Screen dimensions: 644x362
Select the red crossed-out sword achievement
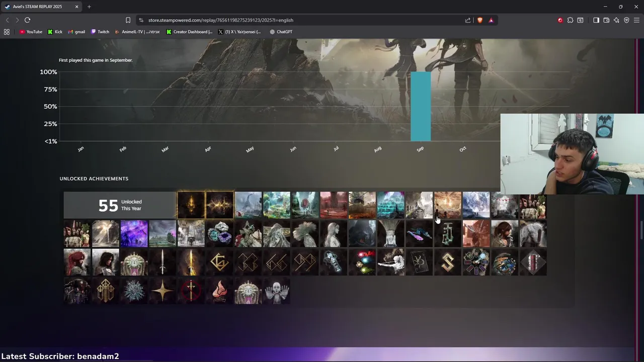(x=191, y=291)
